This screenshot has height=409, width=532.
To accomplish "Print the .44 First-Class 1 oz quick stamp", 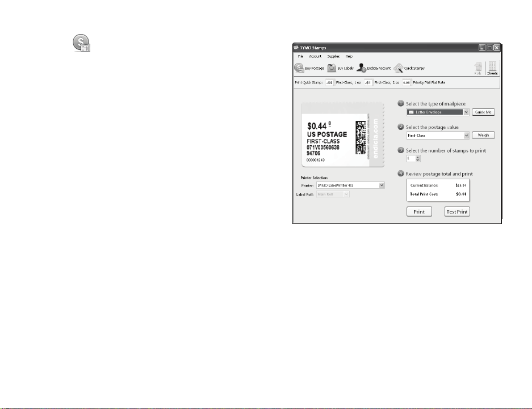I will coord(329,82).
